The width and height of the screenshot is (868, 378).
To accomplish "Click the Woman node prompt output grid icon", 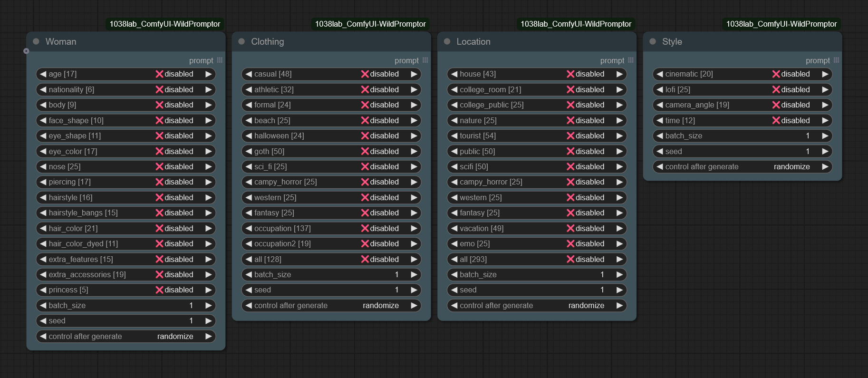I will [220, 60].
